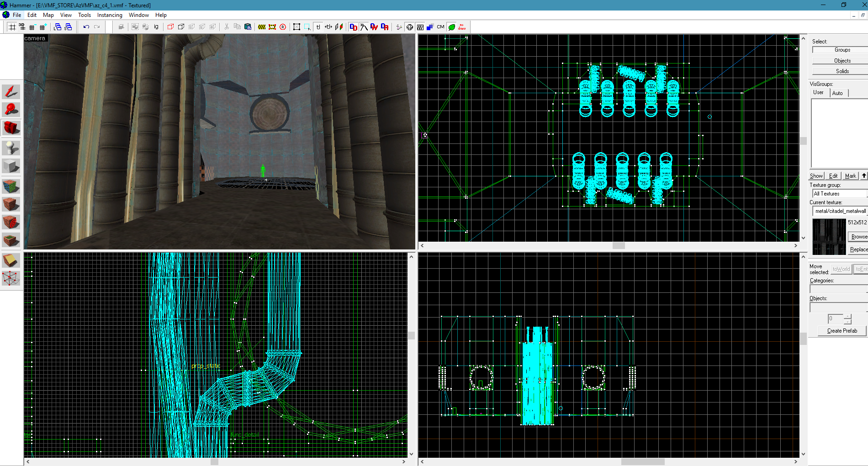Click the save window state icon
This screenshot has width=868, height=466.
pyautogui.click(x=68, y=27)
